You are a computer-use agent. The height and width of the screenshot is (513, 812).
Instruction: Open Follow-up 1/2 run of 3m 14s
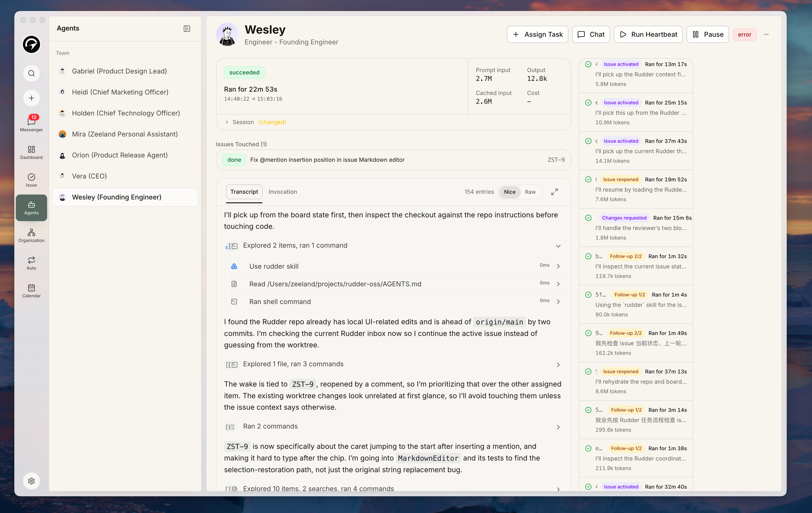tap(636, 420)
